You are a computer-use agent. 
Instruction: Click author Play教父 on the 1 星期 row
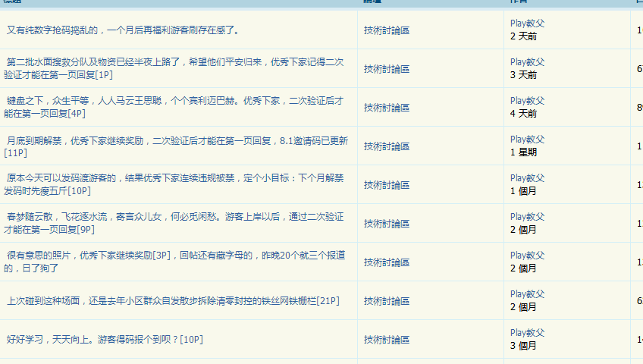click(528, 140)
